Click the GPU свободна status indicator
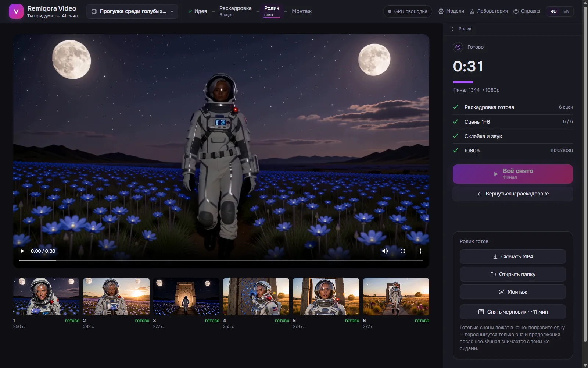Viewport: 588px width, 368px height. pyautogui.click(x=408, y=11)
